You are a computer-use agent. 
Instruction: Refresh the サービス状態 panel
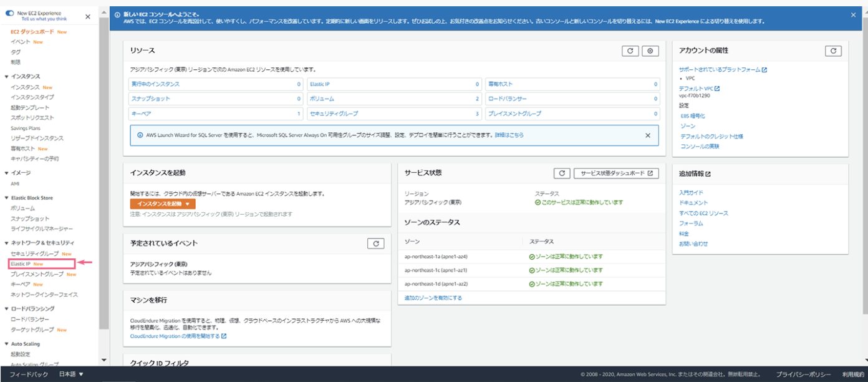tap(562, 173)
